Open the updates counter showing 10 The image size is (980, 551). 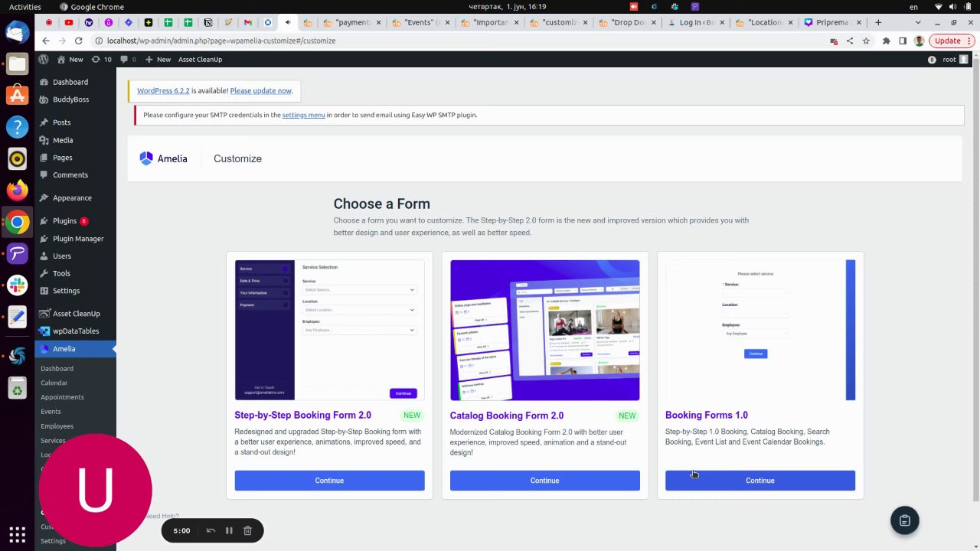[x=101, y=59]
